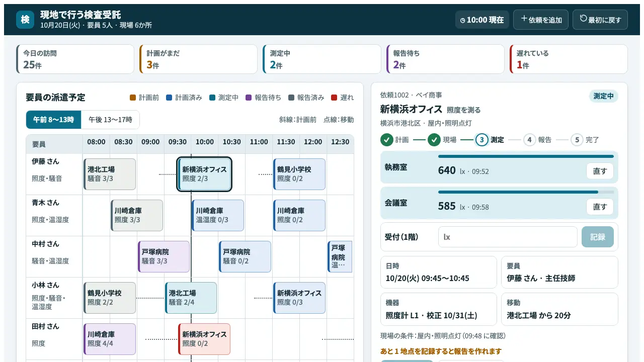Image resolution: width=644 pixels, height=362 pixels.
Task: Select step 5 完了 circle
Action: coord(577,140)
